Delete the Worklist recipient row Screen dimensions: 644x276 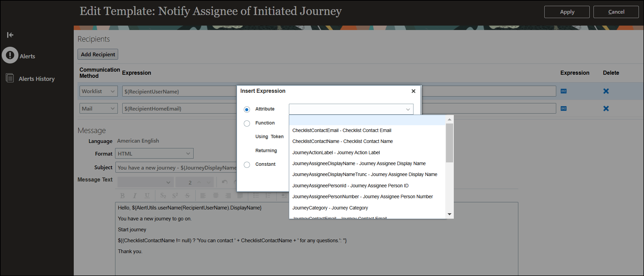pyautogui.click(x=606, y=91)
